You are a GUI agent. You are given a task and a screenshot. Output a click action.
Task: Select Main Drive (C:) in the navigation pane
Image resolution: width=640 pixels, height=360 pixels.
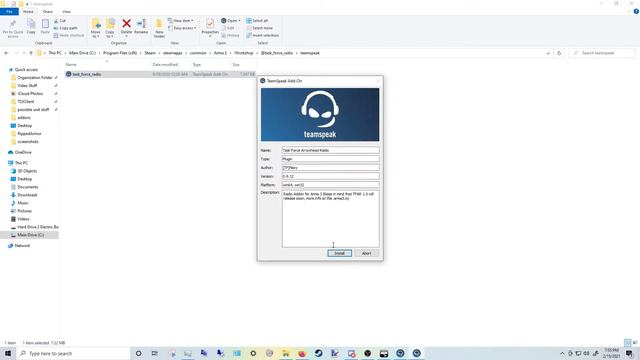point(30,235)
